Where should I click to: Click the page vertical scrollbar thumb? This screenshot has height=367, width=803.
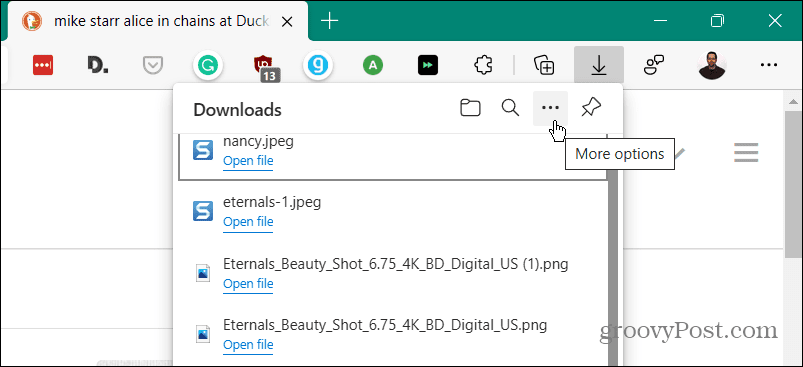click(792, 184)
